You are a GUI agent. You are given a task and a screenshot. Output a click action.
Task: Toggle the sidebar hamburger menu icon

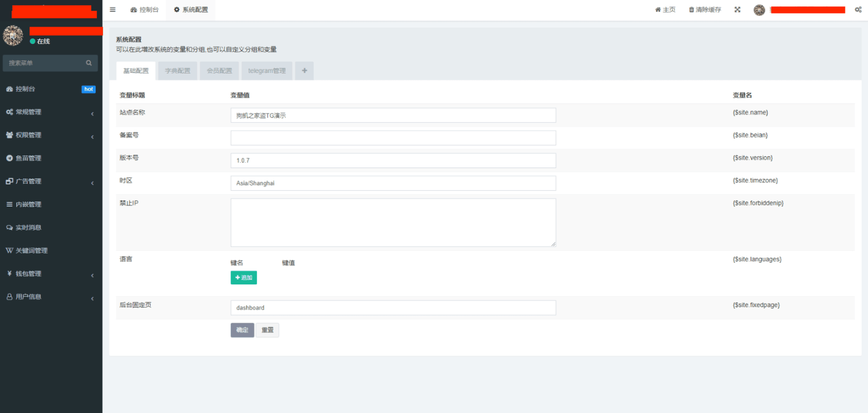point(112,10)
